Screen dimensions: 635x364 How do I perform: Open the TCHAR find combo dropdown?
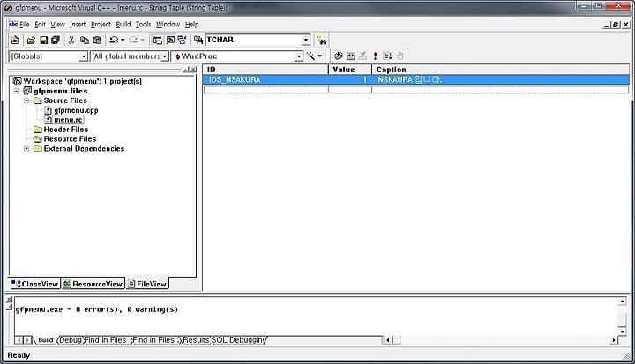point(306,40)
